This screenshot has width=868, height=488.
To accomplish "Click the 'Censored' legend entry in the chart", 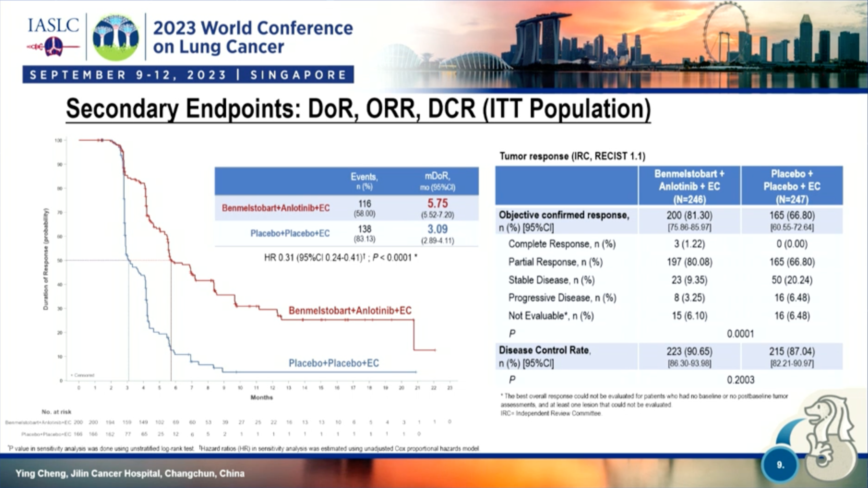I will (x=82, y=375).
